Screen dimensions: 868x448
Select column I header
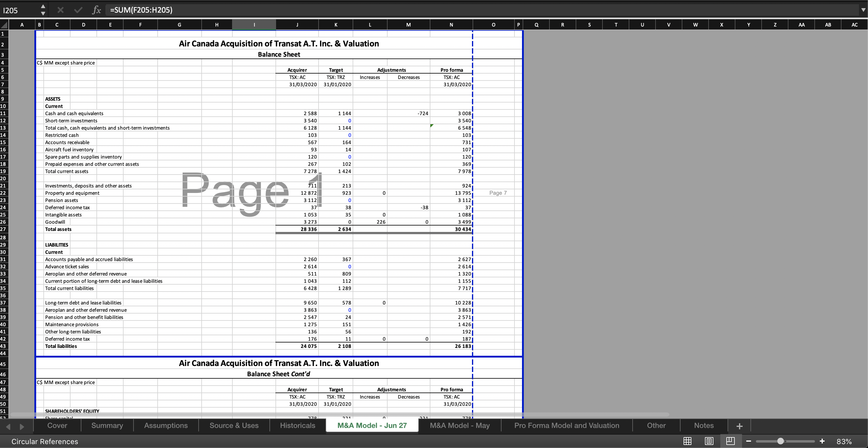pos(254,25)
